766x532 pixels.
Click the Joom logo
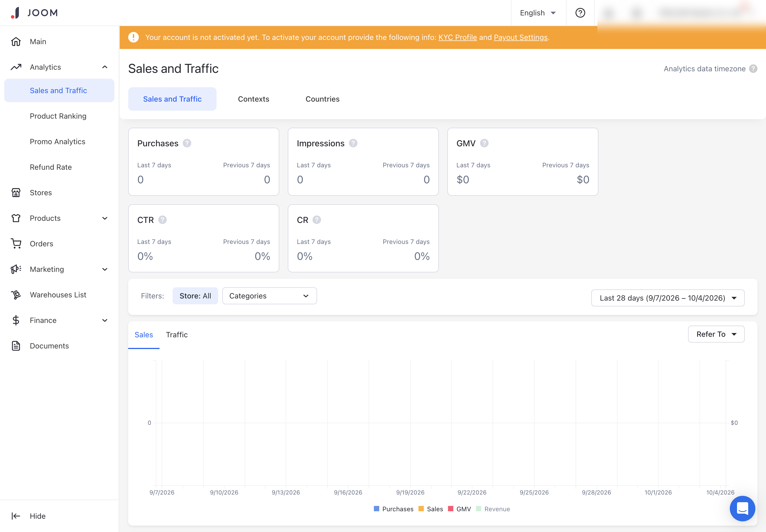click(34, 13)
